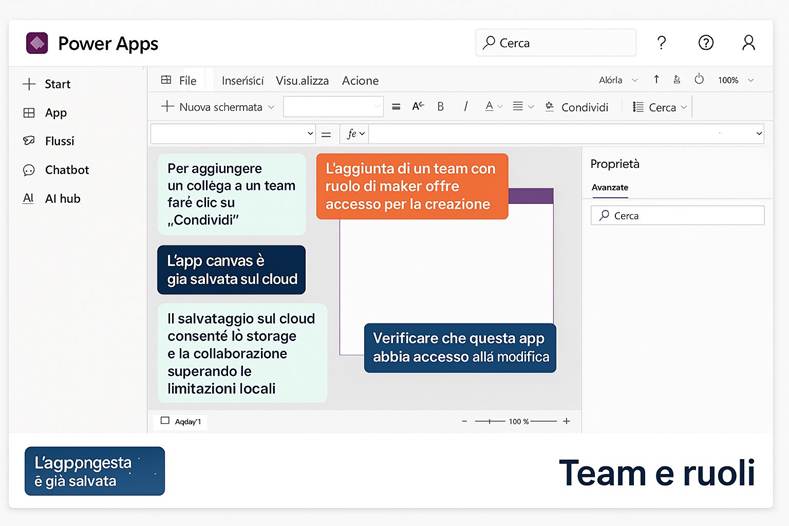Open App in the left sidebar
The width and height of the screenshot is (789, 526).
(45, 113)
